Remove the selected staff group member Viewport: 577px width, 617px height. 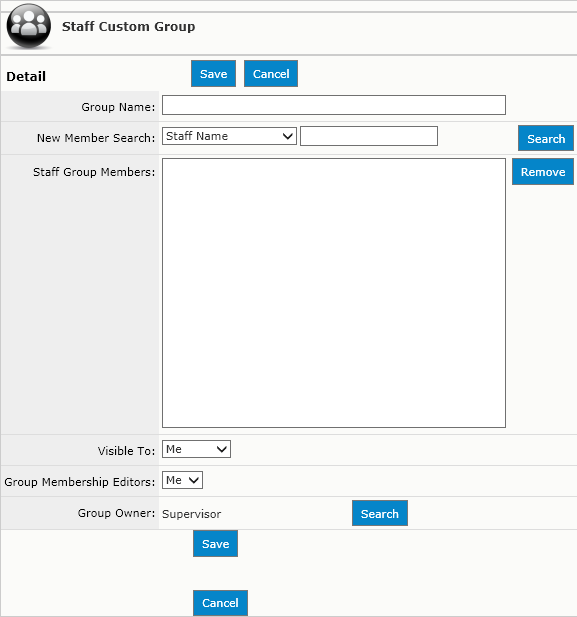543,172
